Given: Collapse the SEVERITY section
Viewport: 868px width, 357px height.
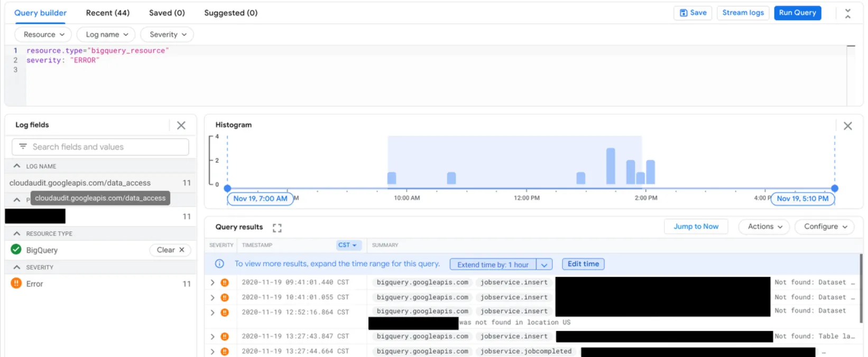Looking at the screenshot, I should [17, 267].
